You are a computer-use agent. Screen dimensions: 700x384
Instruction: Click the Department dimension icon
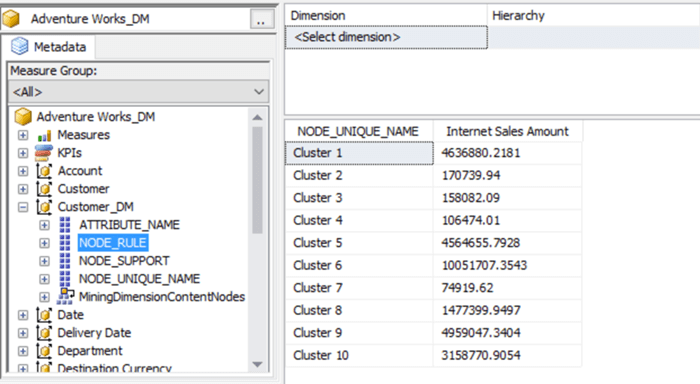[x=44, y=351]
